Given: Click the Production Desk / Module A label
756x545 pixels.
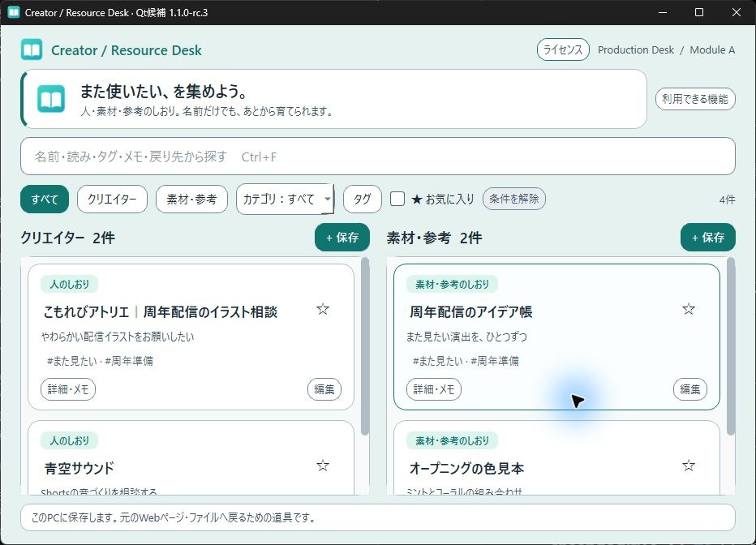Looking at the screenshot, I should pyautogui.click(x=666, y=49).
